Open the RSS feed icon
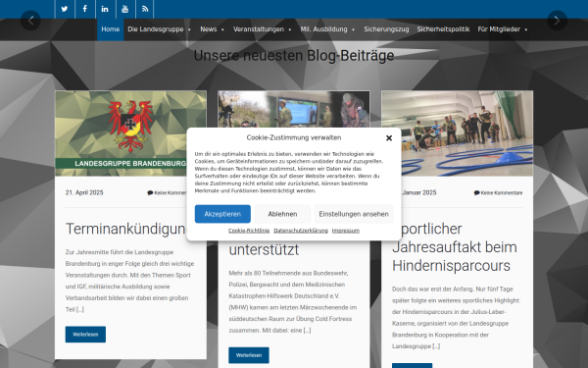Viewport: 588px width, 368px height. (145, 9)
